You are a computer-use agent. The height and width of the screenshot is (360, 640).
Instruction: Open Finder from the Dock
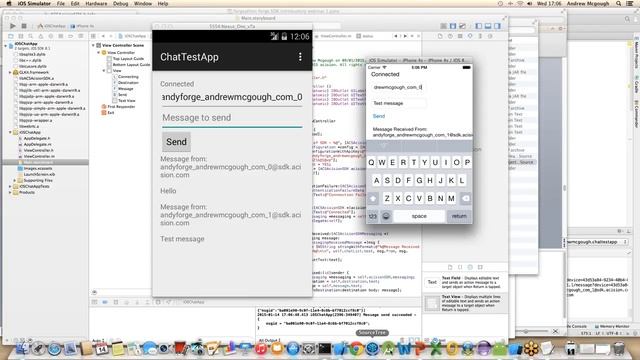[x=22, y=349]
